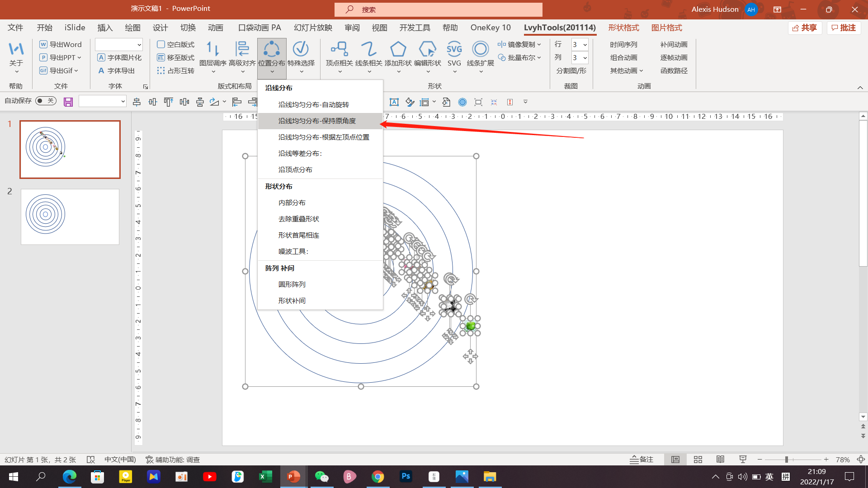This screenshot has width=868, height=488.
Task: Click the 共享 share button
Action: pyautogui.click(x=805, y=28)
